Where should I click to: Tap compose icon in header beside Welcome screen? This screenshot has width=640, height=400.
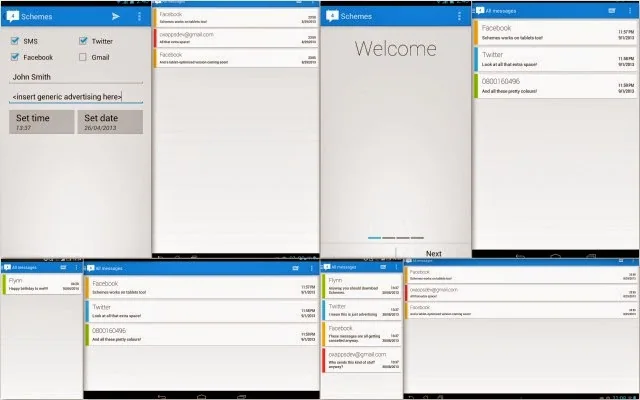click(612, 11)
